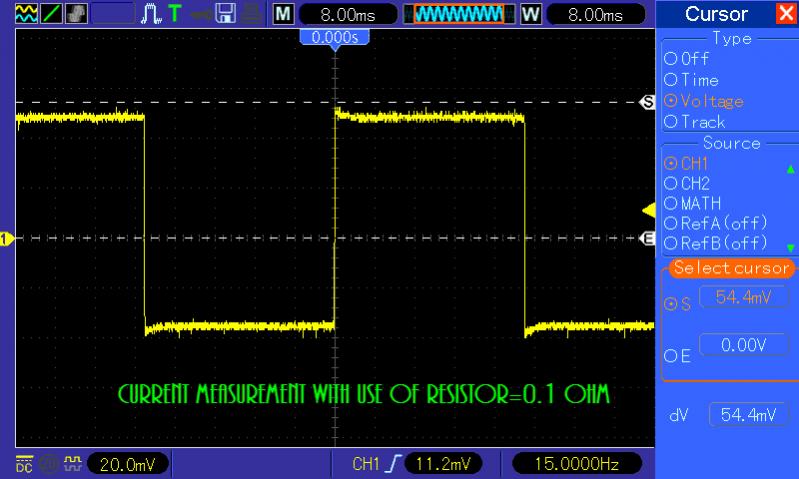Image resolution: width=799 pixels, height=479 pixels.
Task: Toggle the gray persistence display icon
Action: click(76, 13)
